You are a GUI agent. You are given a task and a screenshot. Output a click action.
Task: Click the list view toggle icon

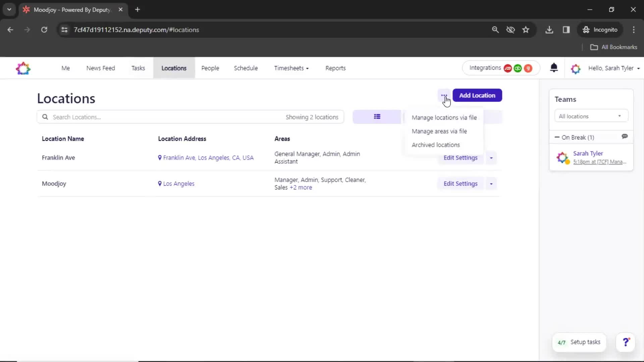(377, 117)
